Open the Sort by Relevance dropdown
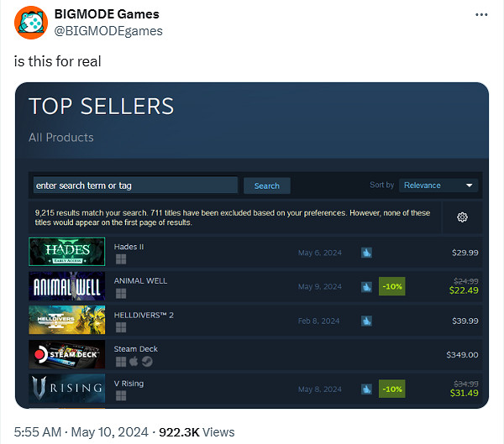Image resolution: width=504 pixels, height=444 pixels. point(438,185)
